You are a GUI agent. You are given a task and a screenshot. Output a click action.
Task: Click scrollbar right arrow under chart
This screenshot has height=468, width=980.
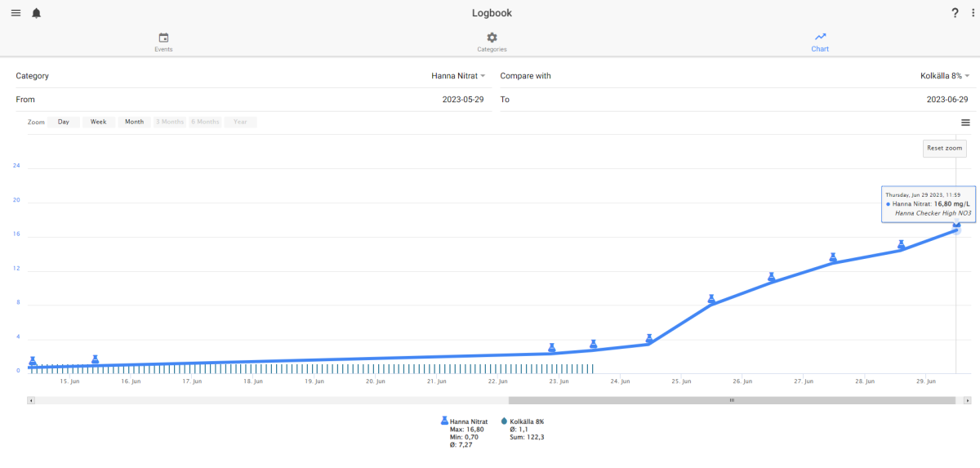968,400
